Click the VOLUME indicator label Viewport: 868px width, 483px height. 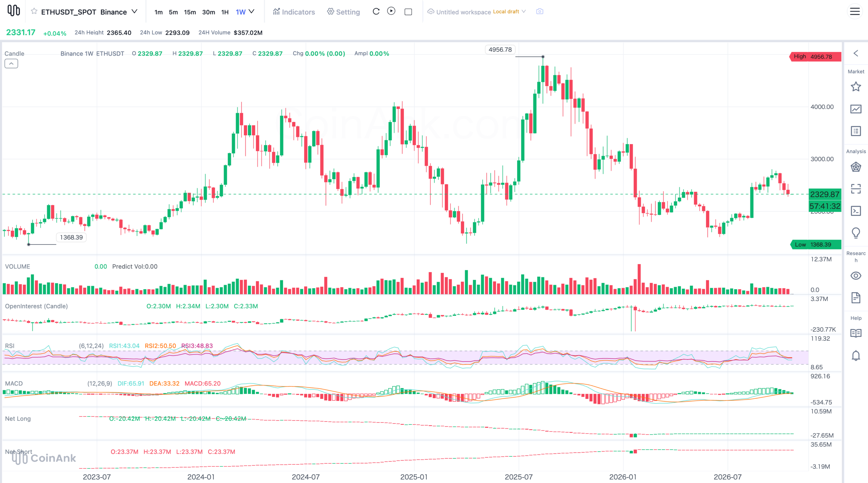pyautogui.click(x=17, y=266)
